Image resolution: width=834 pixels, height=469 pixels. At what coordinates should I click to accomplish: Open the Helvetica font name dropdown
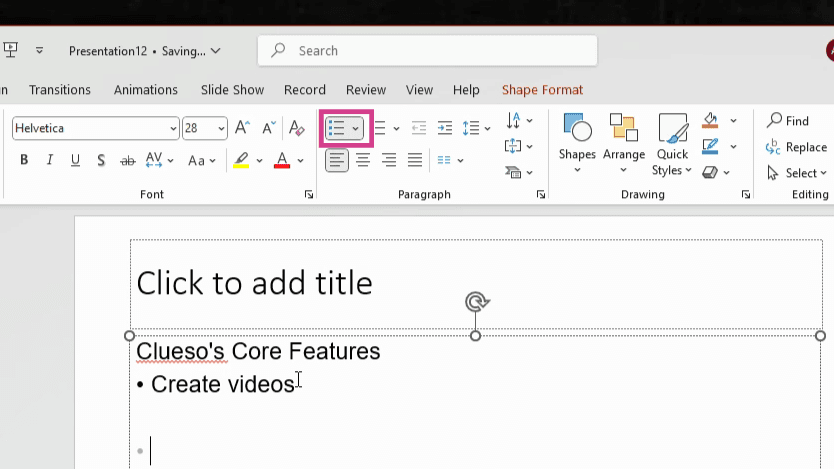[173, 129]
